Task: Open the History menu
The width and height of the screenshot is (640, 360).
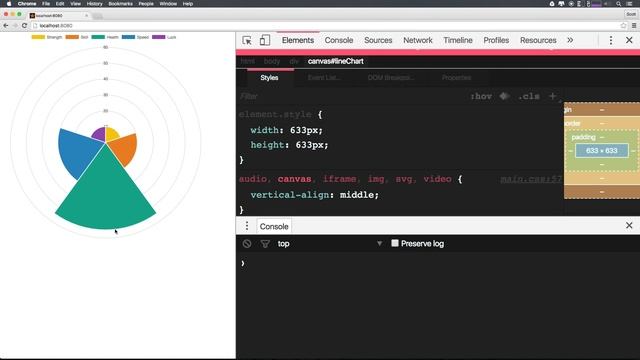Action: (94, 4)
